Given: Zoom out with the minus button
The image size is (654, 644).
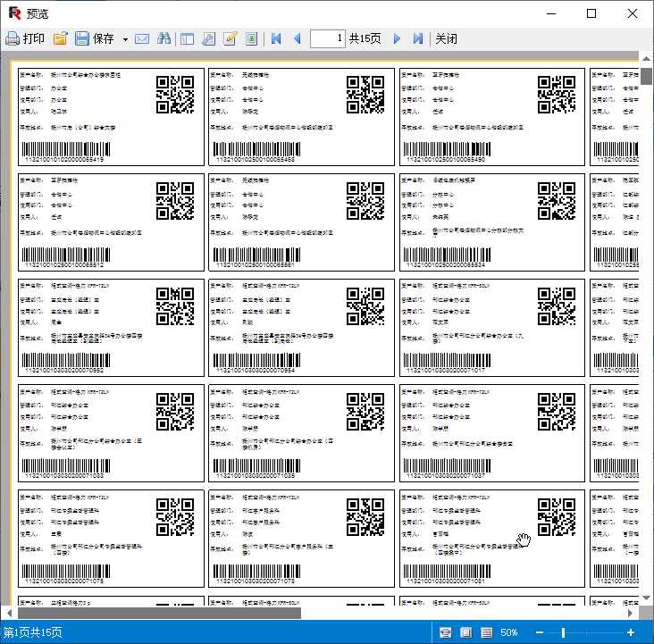Looking at the screenshot, I should [x=540, y=632].
